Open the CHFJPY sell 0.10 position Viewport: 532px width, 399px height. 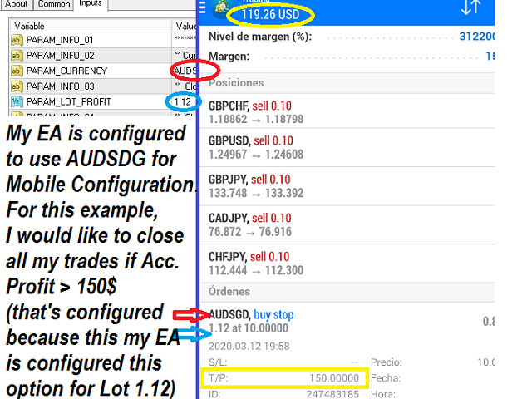tap(347, 264)
